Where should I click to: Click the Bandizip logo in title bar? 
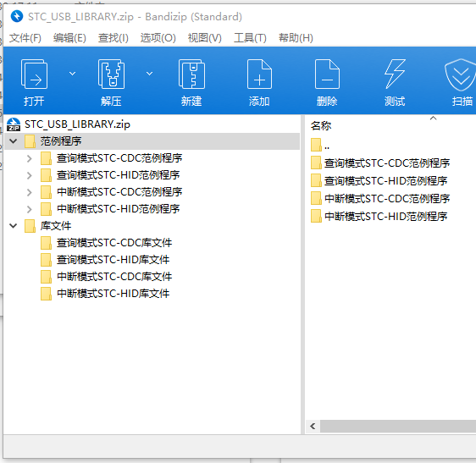[x=17, y=16]
